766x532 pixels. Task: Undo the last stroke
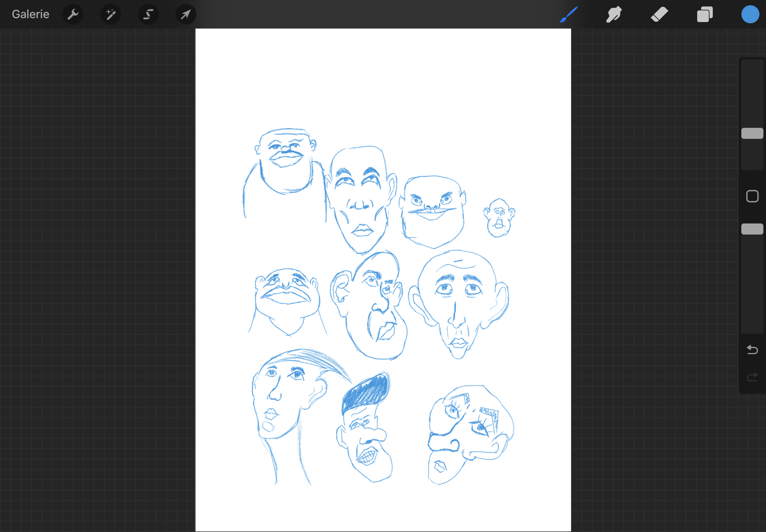752,350
